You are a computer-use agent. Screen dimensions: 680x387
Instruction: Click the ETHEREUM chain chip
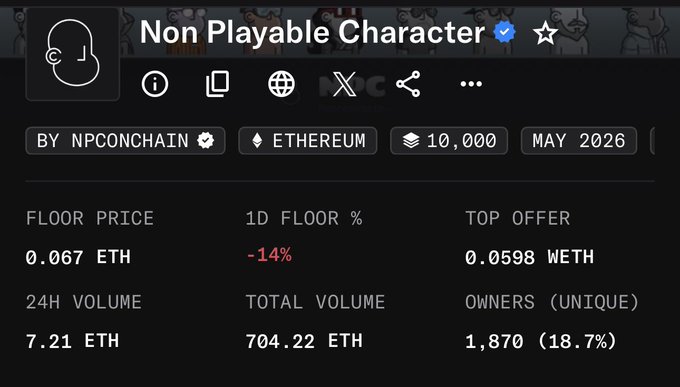coord(308,141)
